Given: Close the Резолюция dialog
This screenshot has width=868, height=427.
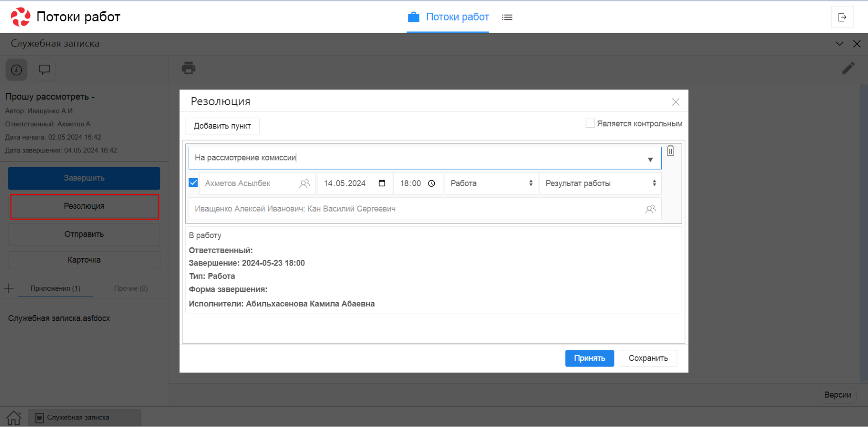Looking at the screenshot, I should click(x=675, y=102).
